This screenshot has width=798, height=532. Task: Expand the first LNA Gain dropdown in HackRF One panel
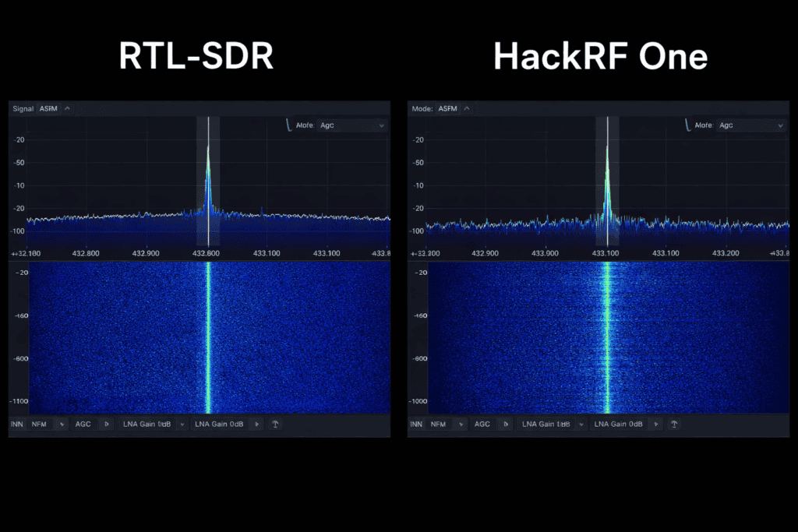click(x=581, y=424)
